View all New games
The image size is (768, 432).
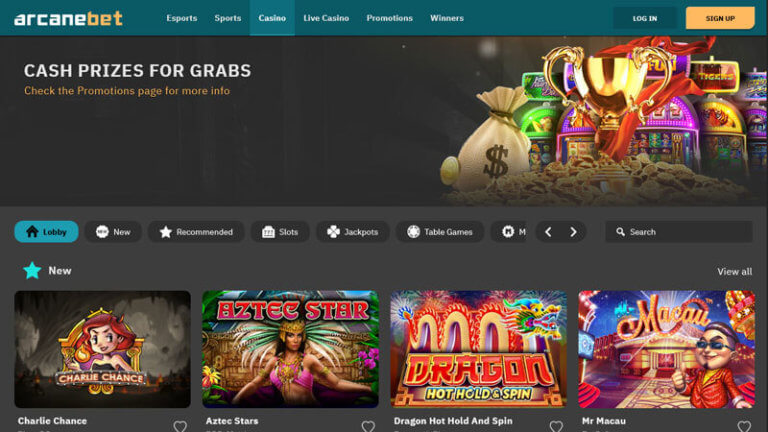click(734, 271)
